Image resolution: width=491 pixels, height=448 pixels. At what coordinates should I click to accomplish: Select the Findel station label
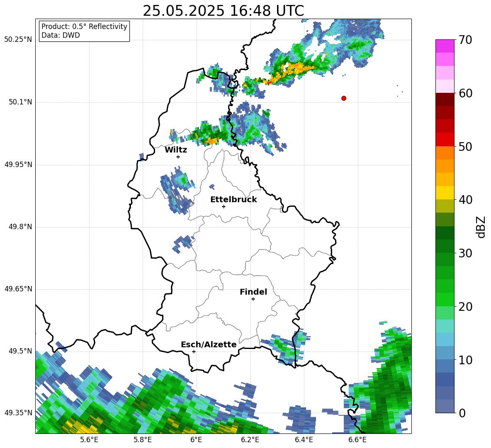coord(253,292)
